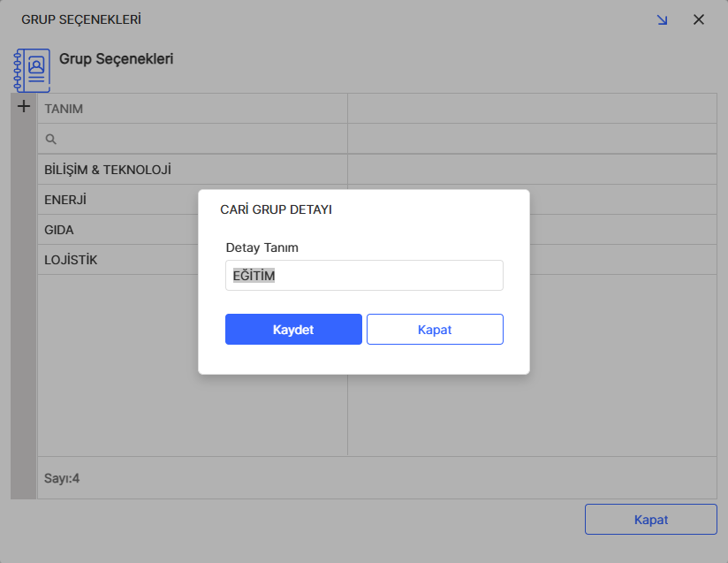This screenshot has height=563, width=728.
Task: Click the Sayı:4 record count label
Action: coord(62,476)
